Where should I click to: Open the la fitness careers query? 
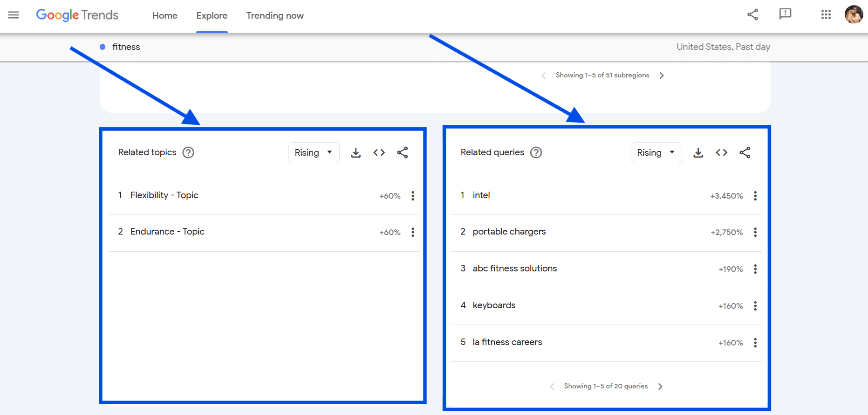pyautogui.click(x=507, y=342)
